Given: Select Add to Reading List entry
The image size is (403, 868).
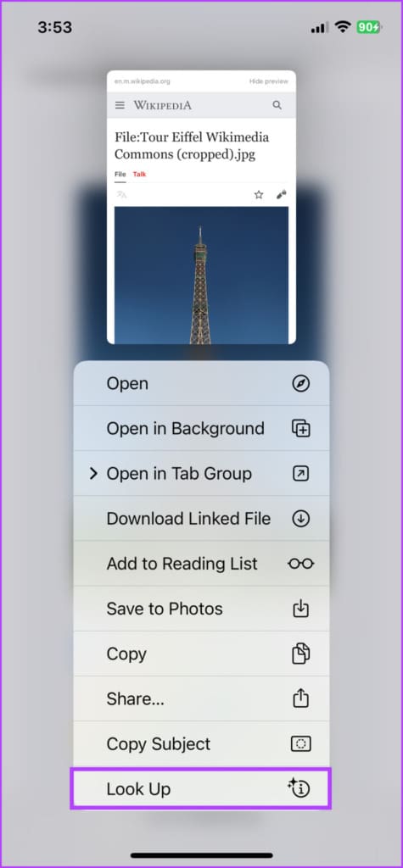Looking at the screenshot, I should [x=201, y=564].
